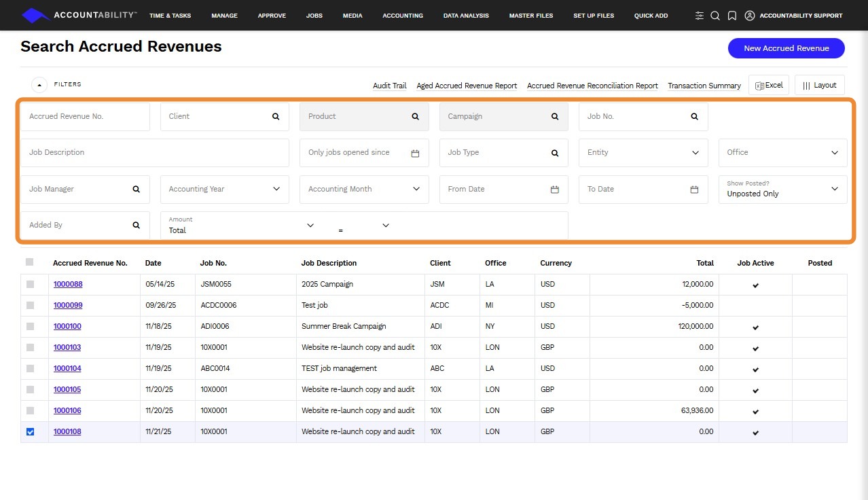This screenshot has height=500, width=868.
Task: Open the From Date calendar icon
Action: click(x=555, y=189)
